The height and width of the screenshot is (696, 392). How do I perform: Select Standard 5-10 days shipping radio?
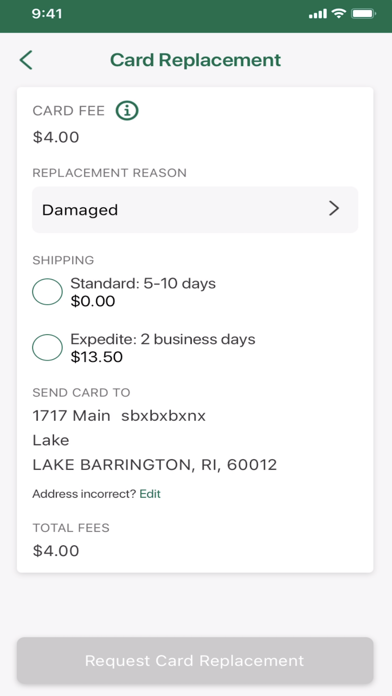tap(47, 292)
